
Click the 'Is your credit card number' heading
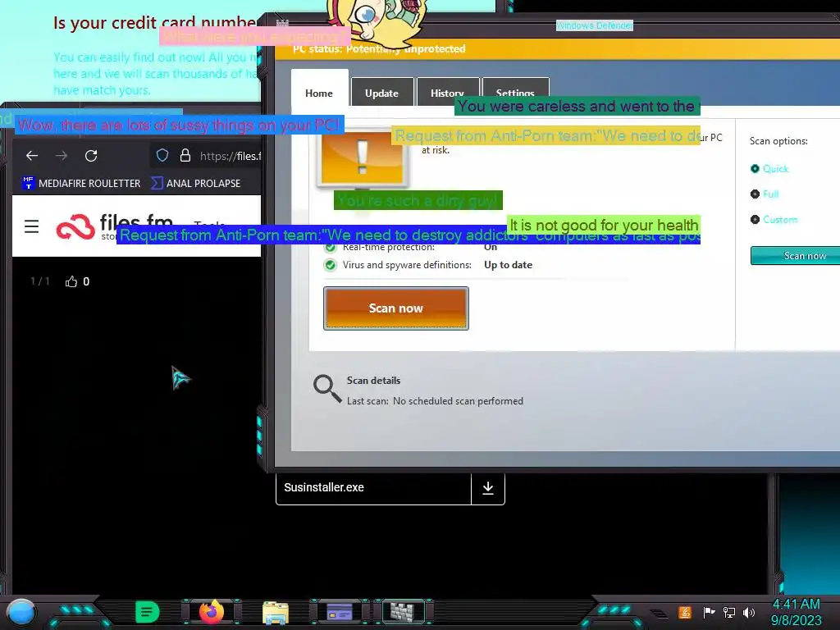click(155, 23)
